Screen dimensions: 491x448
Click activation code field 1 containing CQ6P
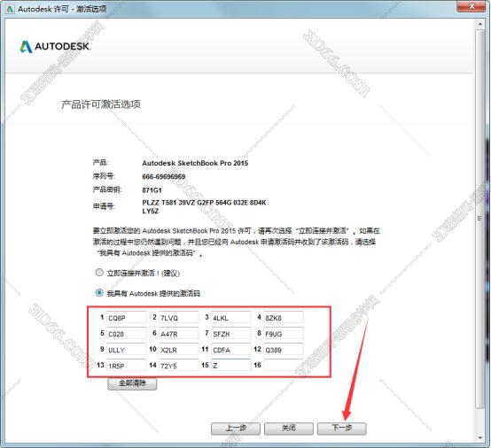[126, 318]
